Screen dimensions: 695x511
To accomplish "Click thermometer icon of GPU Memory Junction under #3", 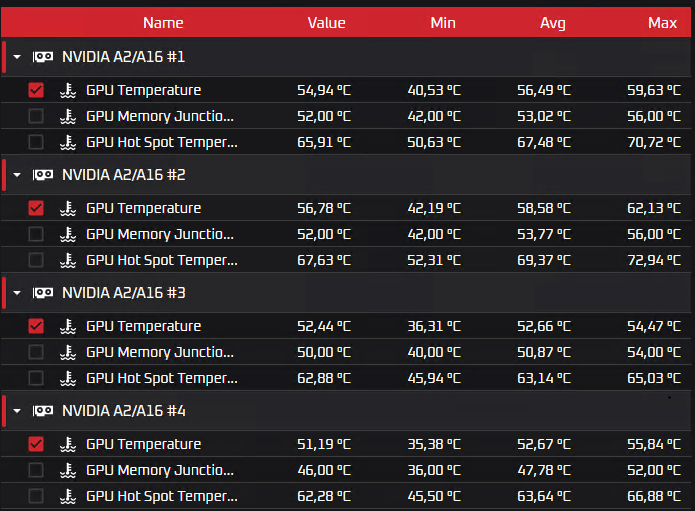I will (68, 352).
